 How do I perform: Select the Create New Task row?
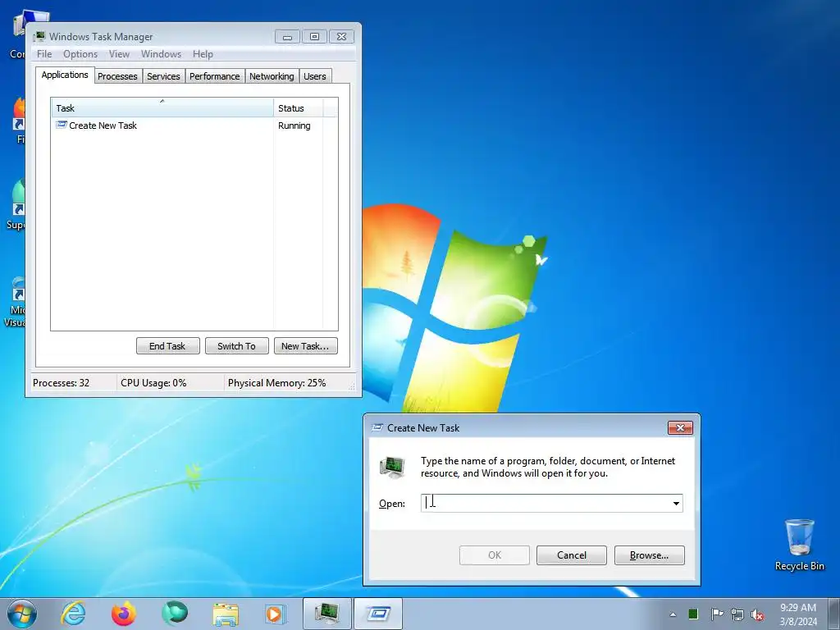pos(194,126)
